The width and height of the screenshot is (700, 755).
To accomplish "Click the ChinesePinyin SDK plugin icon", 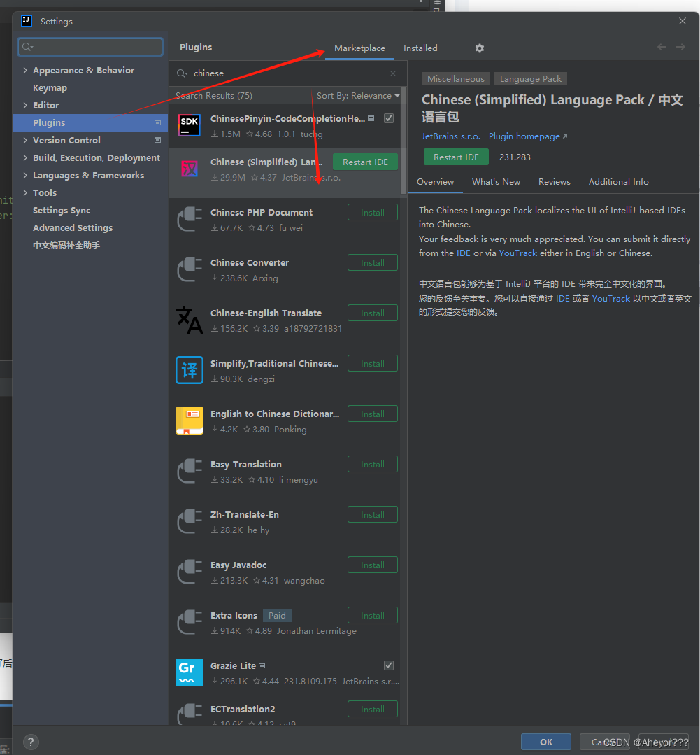I will [189, 126].
